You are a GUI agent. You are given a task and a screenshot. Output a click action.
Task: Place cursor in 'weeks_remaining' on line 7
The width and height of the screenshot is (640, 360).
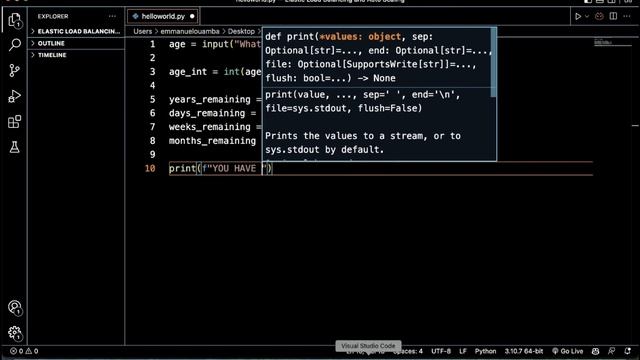[210, 127]
